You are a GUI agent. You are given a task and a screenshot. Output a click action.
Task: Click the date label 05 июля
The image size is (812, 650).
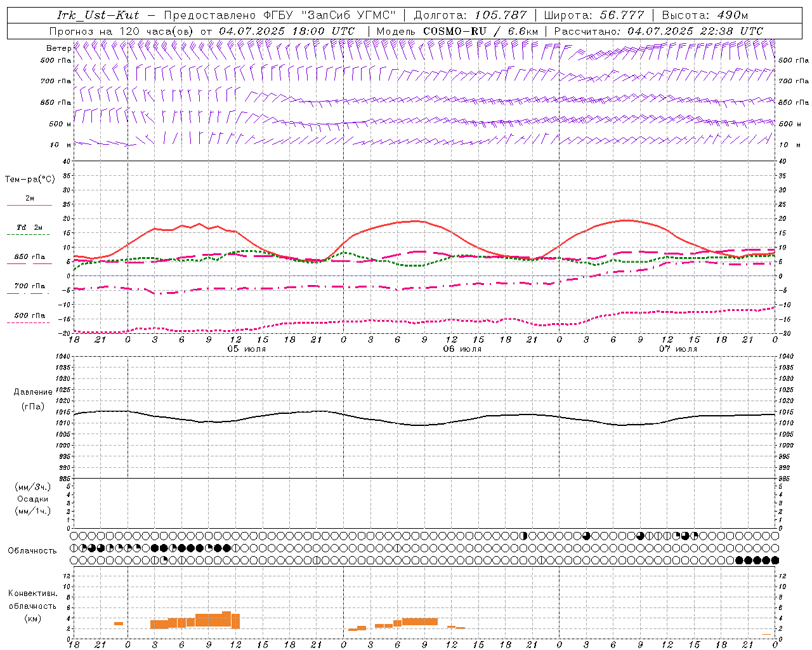pos(247,349)
